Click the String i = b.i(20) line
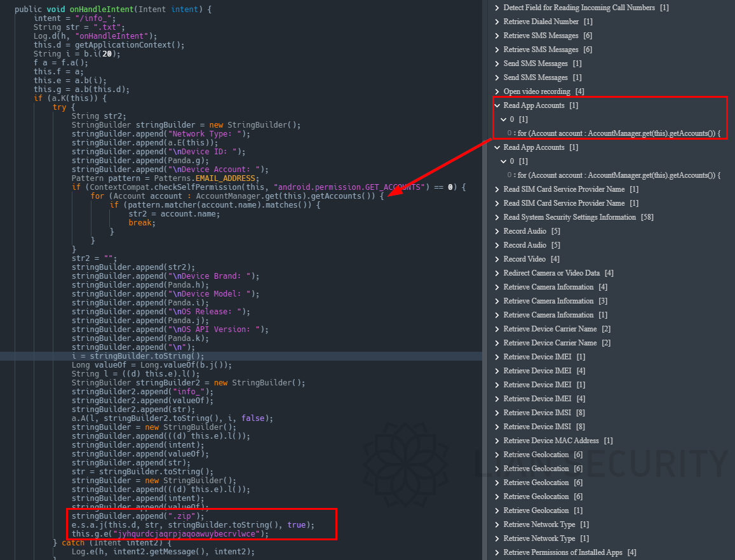This screenshot has height=560, width=735. [x=77, y=54]
